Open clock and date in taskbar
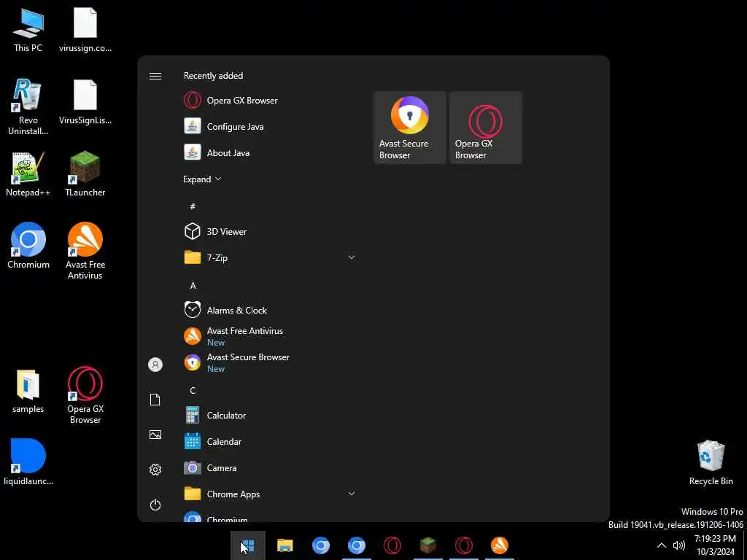The width and height of the screenshot is (747, 560). (x=715, y=545)
